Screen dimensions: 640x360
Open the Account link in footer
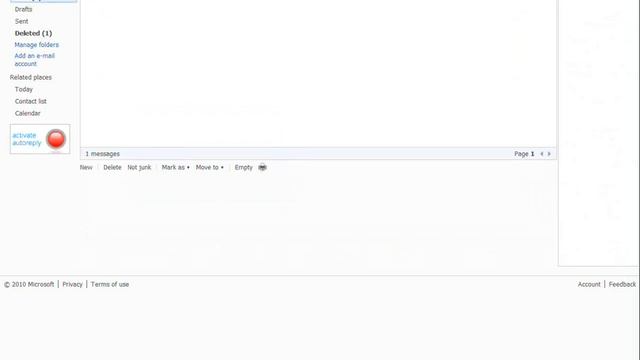tap(589, 284)
